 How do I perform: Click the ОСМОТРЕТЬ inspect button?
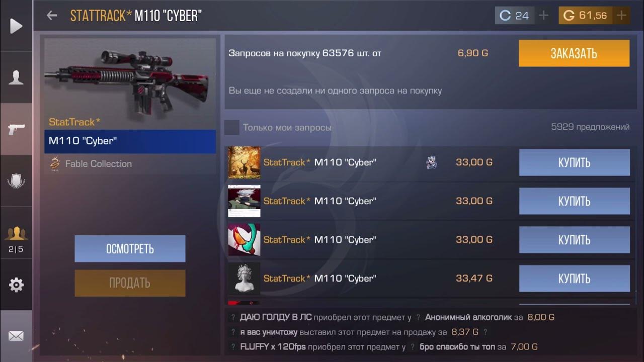(x=130, y=249)
